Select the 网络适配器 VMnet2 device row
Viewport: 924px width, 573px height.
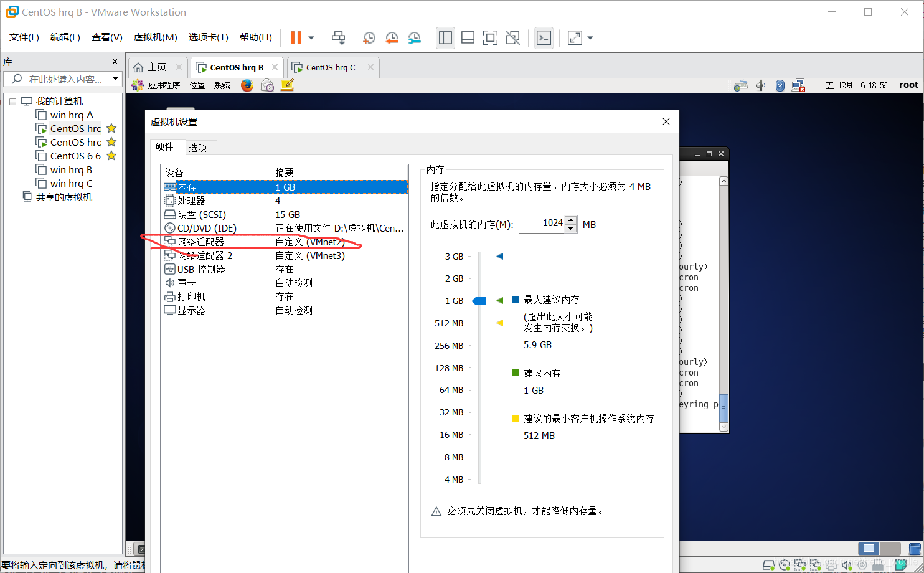pyautogui.click(x=285, y=242)
